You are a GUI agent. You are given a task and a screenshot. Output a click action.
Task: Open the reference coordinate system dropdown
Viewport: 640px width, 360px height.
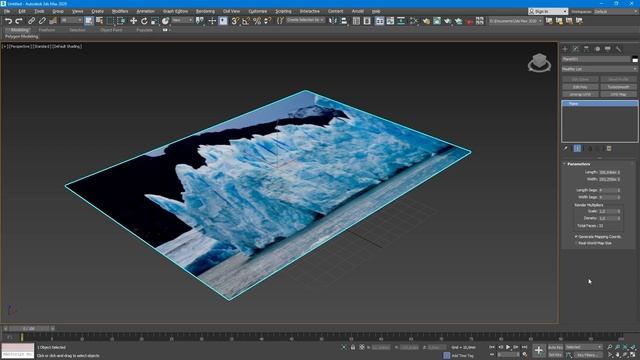point(182,20)
